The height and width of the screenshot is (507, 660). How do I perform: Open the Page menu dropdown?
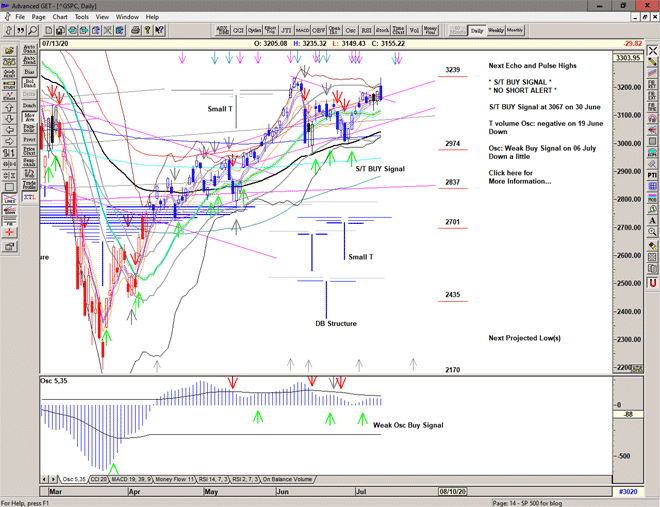(38, 17)
